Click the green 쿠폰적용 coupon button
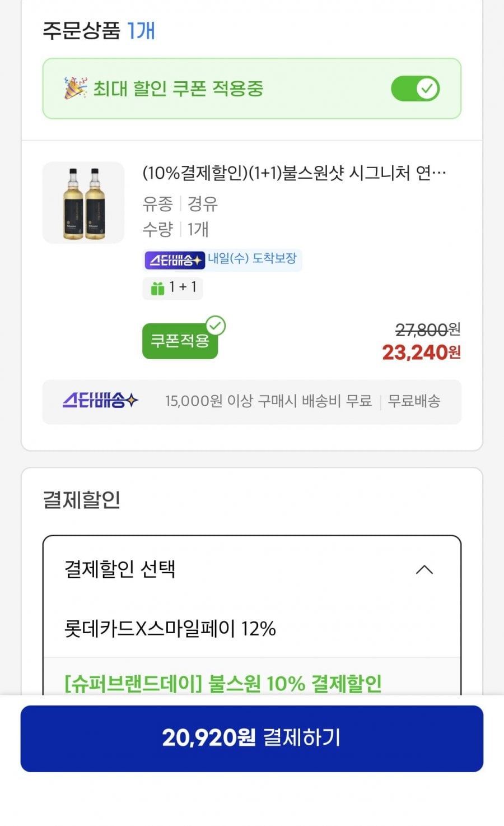This screenshot has width=504, height=826. click(180, 341)
